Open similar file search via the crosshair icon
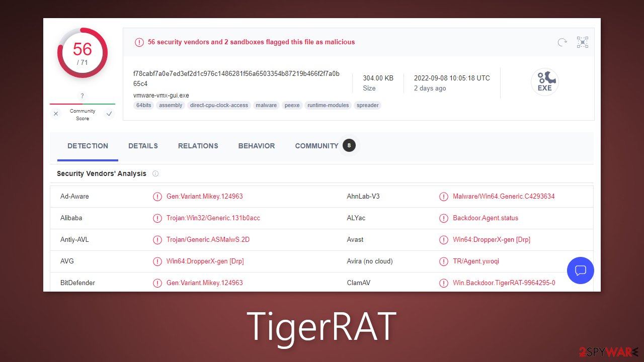This screenshot has width=644, height=362. 582,42
